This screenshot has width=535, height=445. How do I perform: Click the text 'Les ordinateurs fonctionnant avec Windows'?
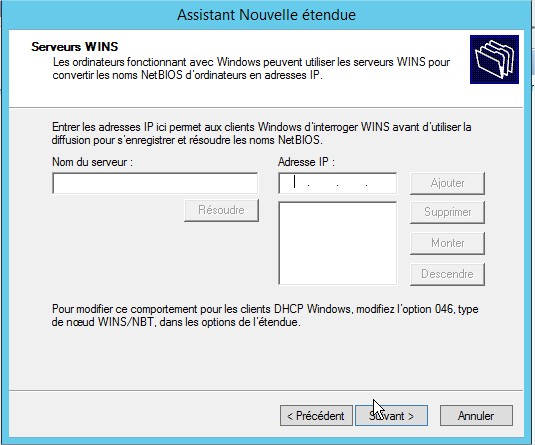pyautogui.click(x=157, y=62)
